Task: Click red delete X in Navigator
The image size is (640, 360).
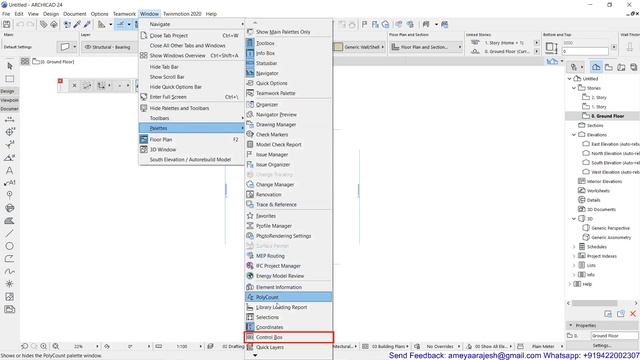Action: (633, 313)
